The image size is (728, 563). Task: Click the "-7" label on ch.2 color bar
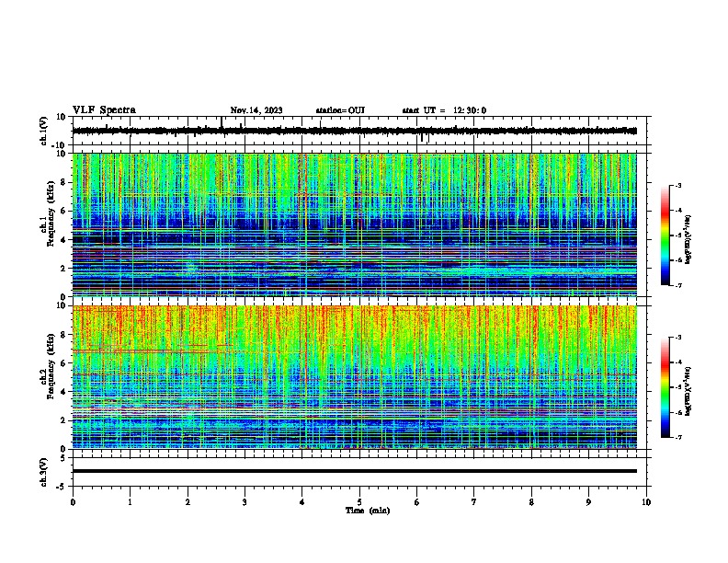677,437
